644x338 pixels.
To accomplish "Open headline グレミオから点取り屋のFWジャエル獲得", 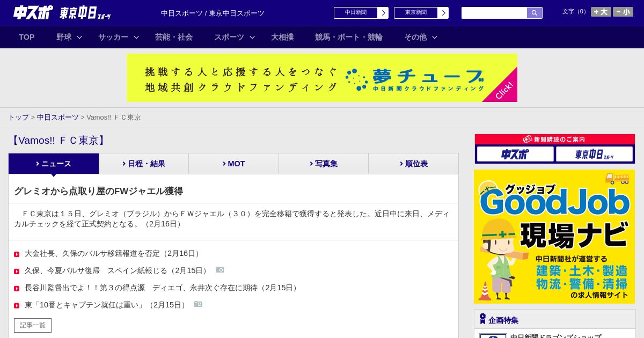I will click(99, 191).
